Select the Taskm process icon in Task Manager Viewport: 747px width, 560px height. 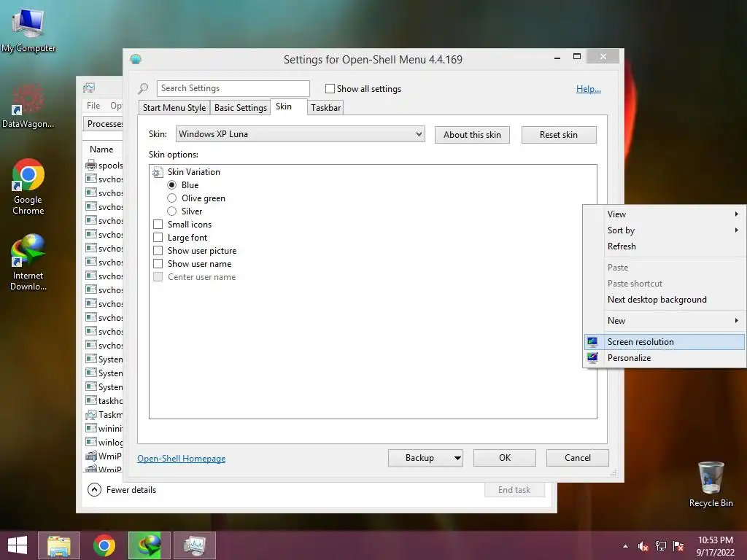click(91, 415)
